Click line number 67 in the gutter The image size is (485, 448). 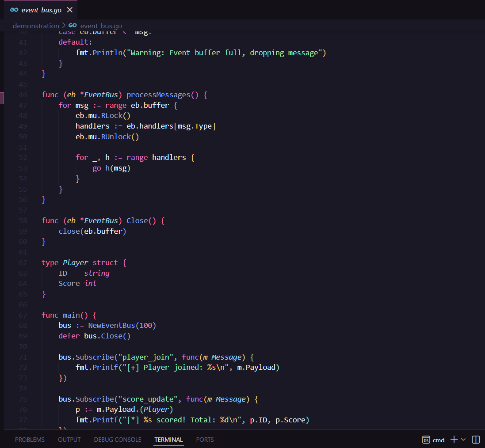(23, 315)
